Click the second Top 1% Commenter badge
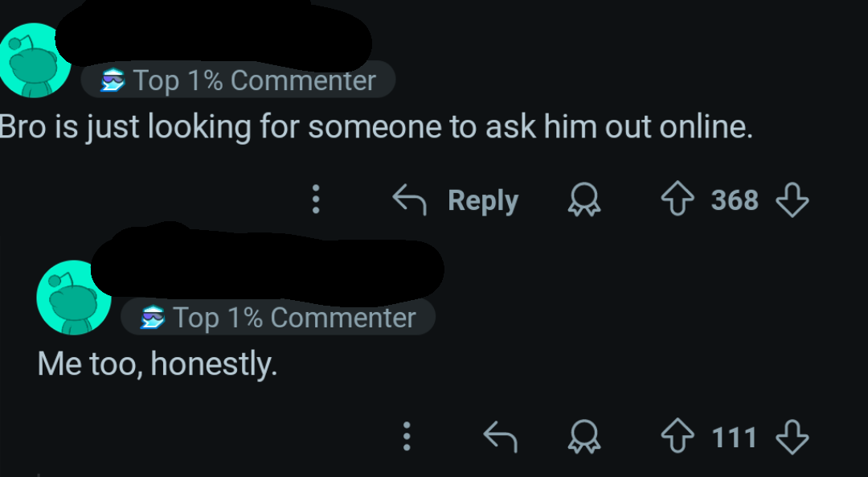Viewport: 868px width, 477px height. (x=278, y=317)
